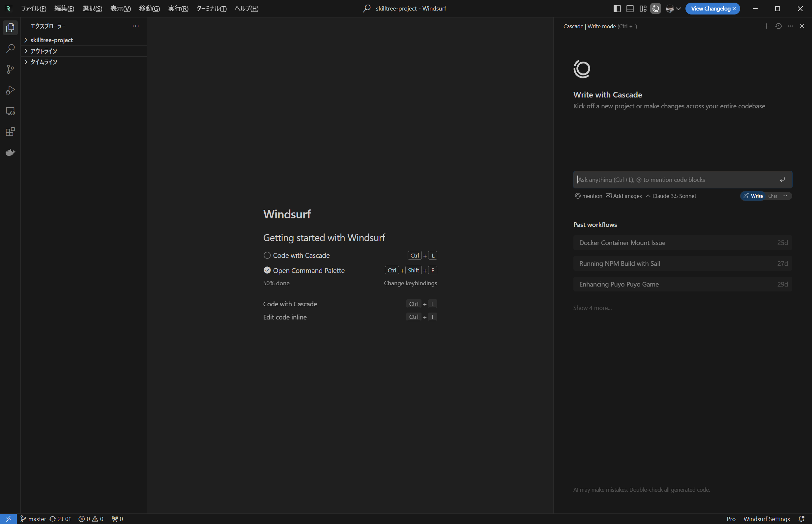Open Windsurf Settings in status bar
The height and width of the screenshot is (524, 812).
(767, 518)
